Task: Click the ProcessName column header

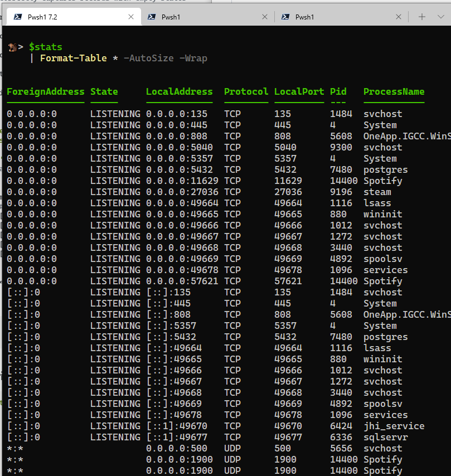Action: [x=394, y=91]
